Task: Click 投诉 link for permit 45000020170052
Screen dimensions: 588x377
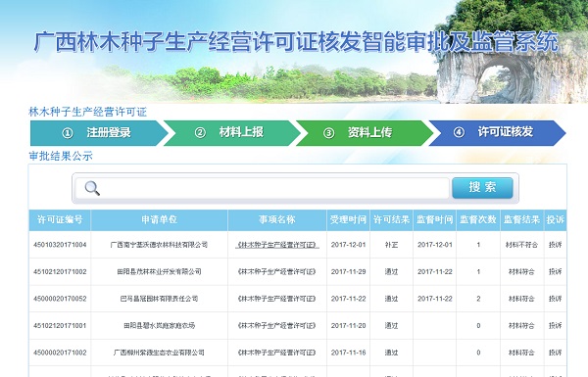Action: [x=555, y=299]
